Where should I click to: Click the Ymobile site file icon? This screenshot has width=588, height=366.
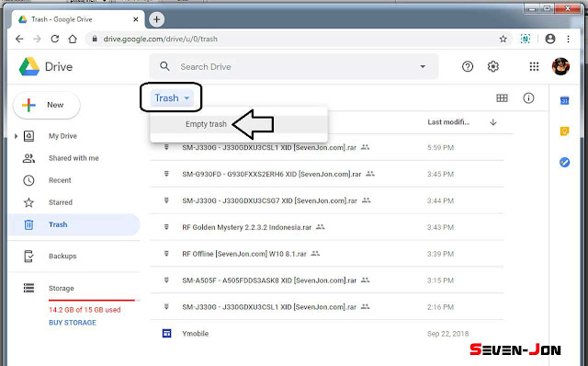pos(167,333)
